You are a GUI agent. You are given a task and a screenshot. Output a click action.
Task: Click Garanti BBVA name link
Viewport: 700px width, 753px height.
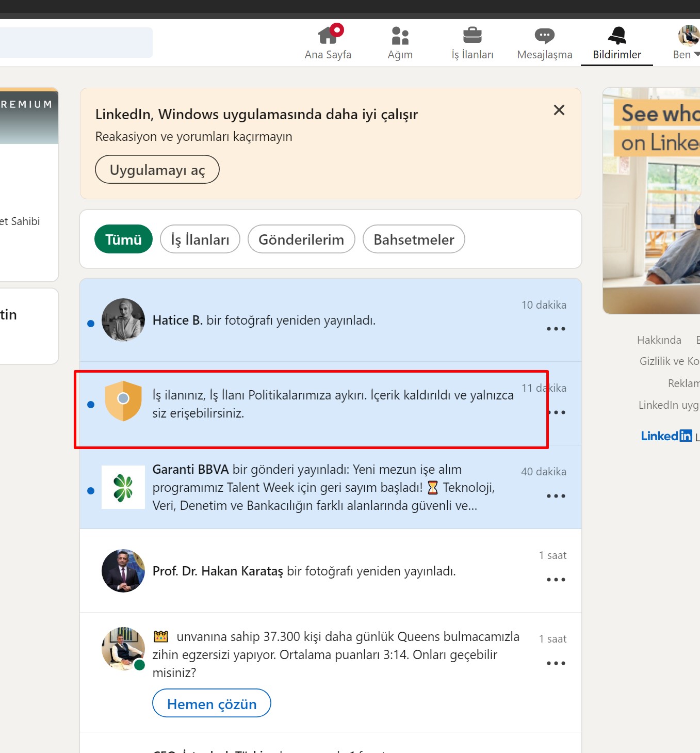tap(190, 469)
